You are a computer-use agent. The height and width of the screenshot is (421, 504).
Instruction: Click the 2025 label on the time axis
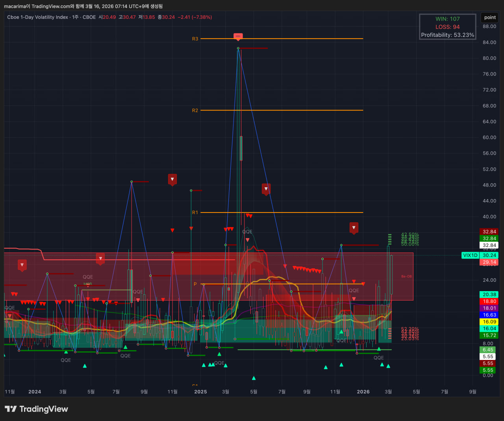(x=200, y=391)
